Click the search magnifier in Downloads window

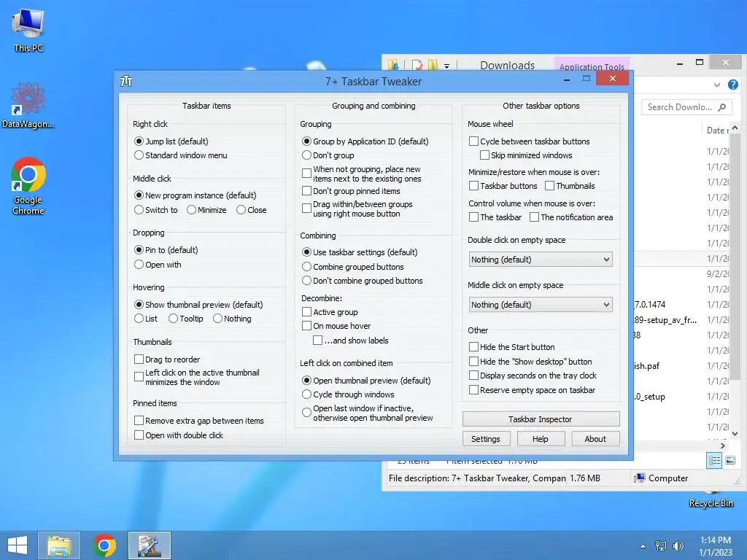point(721,107)
